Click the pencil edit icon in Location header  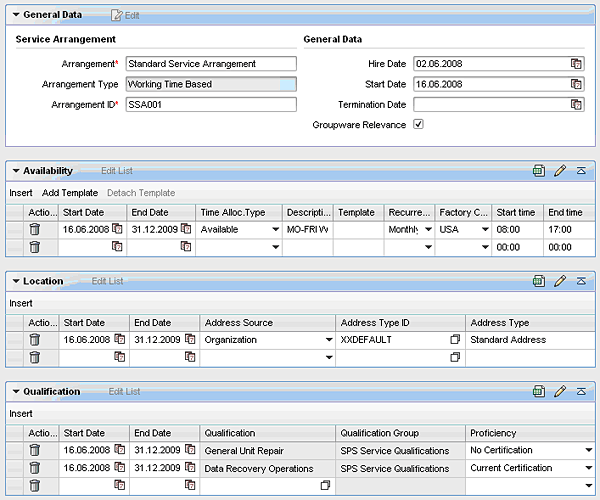pos(560,281)
